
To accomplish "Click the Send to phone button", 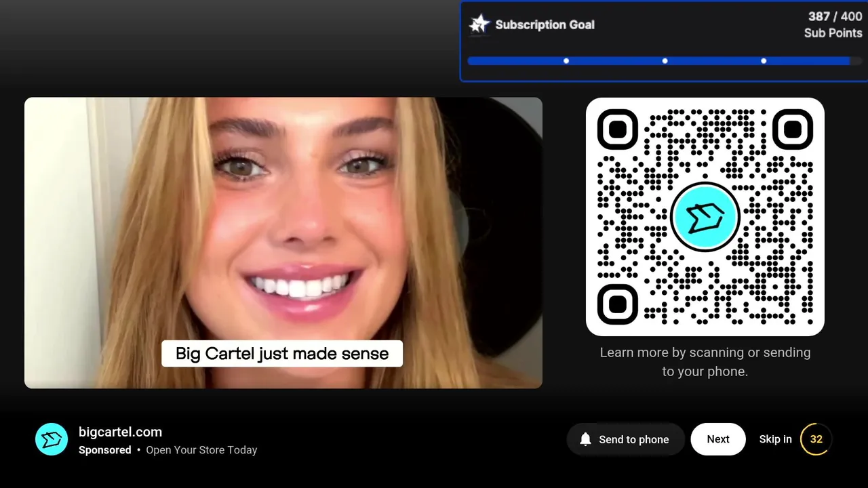I will [625, 439].
